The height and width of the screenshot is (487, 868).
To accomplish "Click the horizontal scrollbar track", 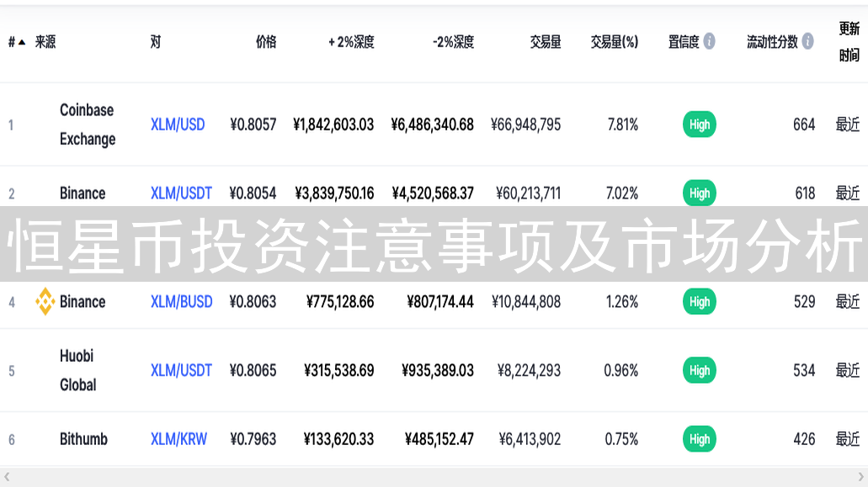I will pyautogui.click(x=434, y=477).
